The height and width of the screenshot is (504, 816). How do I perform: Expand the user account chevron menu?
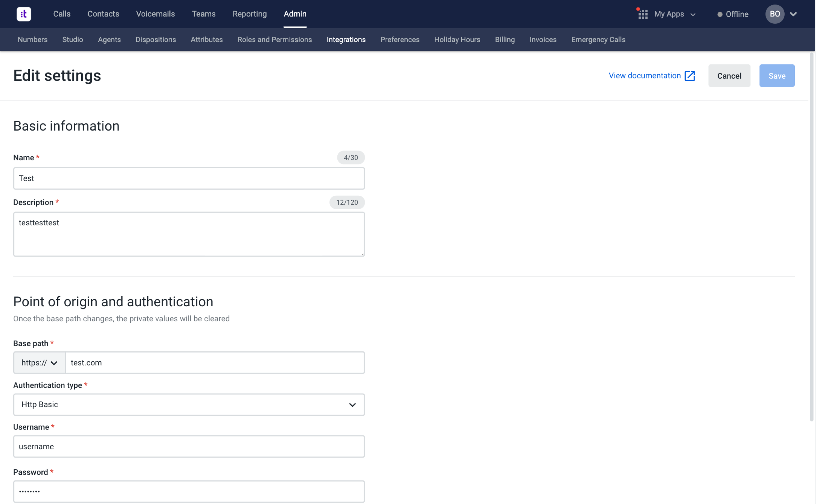(x=793, y=14)
